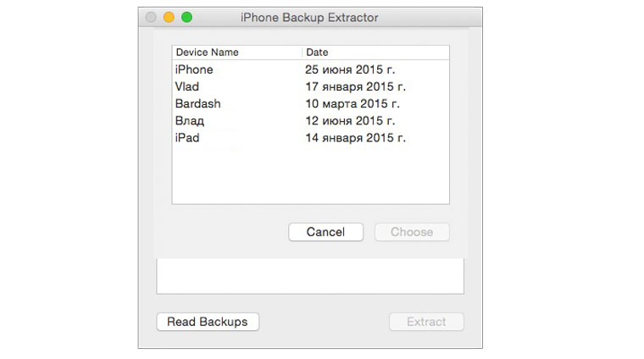Click the Choose button

click(412, 232)
